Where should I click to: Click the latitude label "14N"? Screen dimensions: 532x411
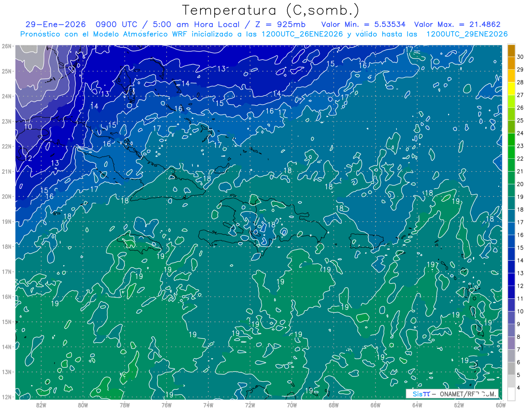pyautogui.click(x=6, y=347)
